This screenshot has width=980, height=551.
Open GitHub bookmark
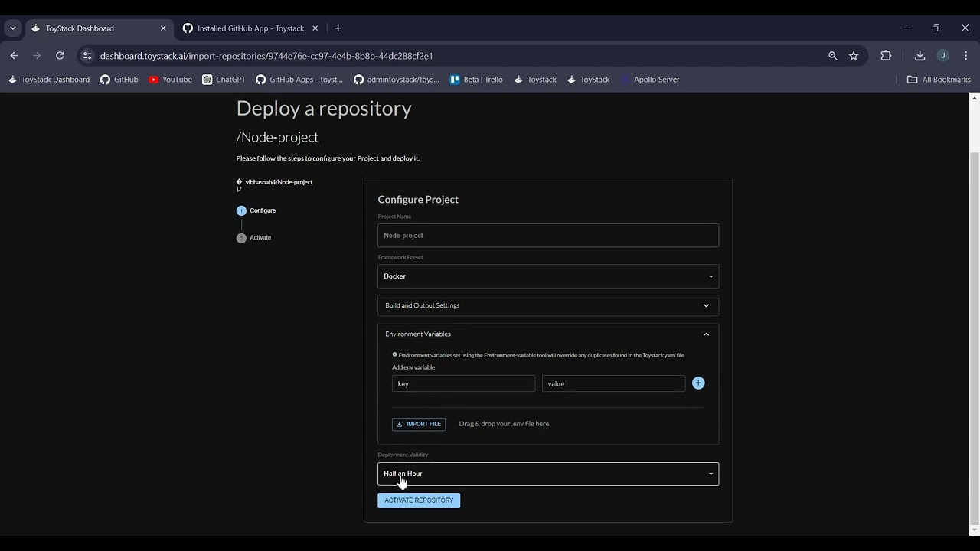[x=119, y=80]
